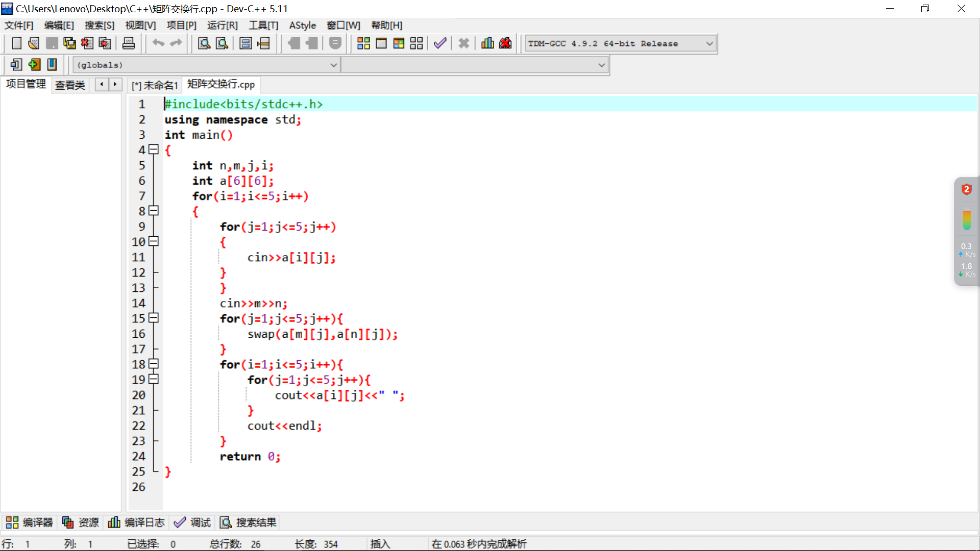Click line 16 with the swap statement
The width and height of the screenshot is (980, 551).
coord(323,334)
